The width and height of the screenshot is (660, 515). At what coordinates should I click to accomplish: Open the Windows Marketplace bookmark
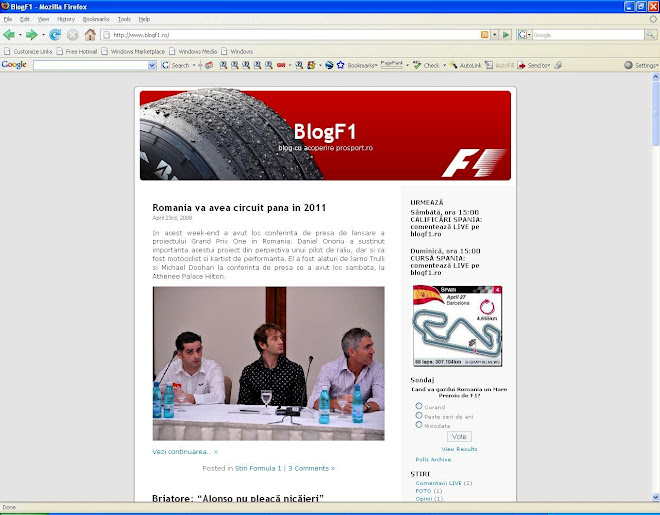point(133,51)
